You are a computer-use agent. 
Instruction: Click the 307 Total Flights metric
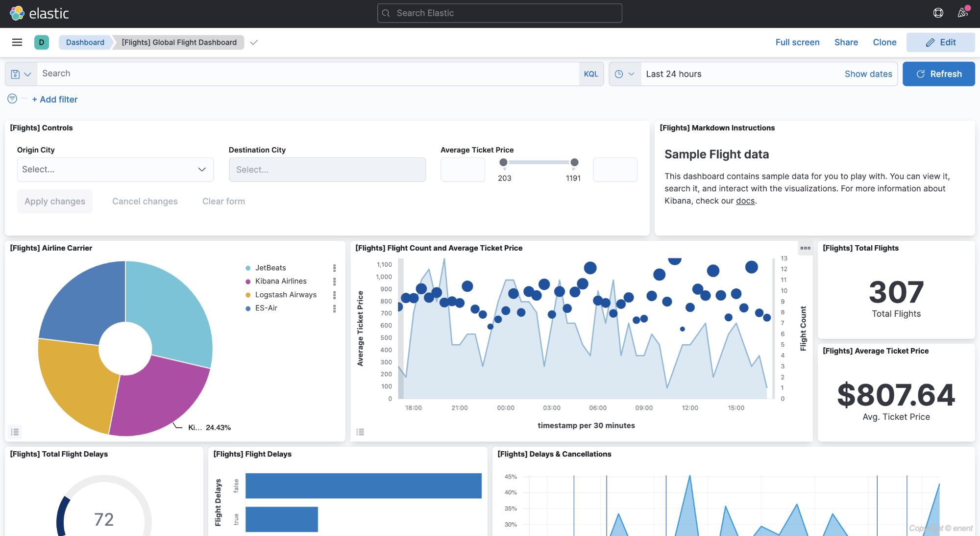pyautogui.click(x=896, y=292)
